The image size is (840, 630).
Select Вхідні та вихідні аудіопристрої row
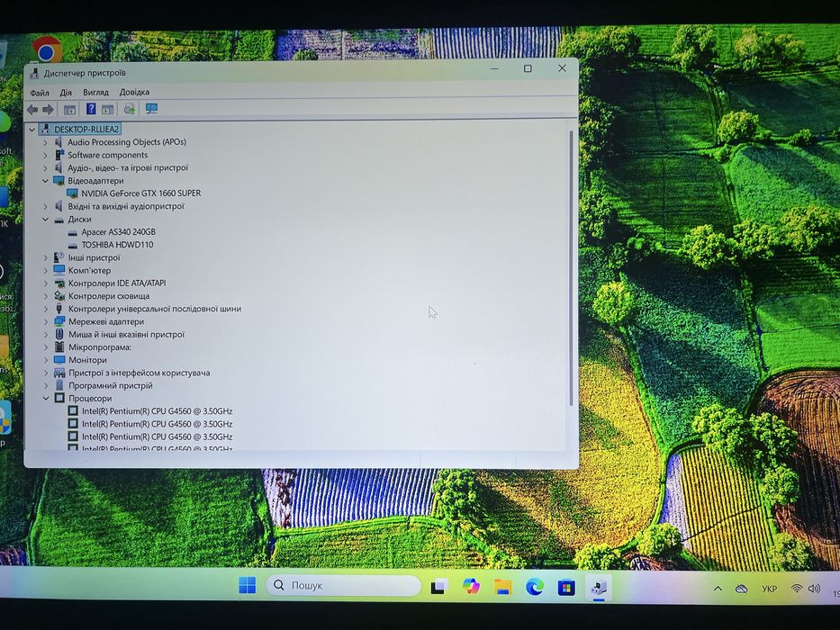pyautogui.click(x=126, y=206)
